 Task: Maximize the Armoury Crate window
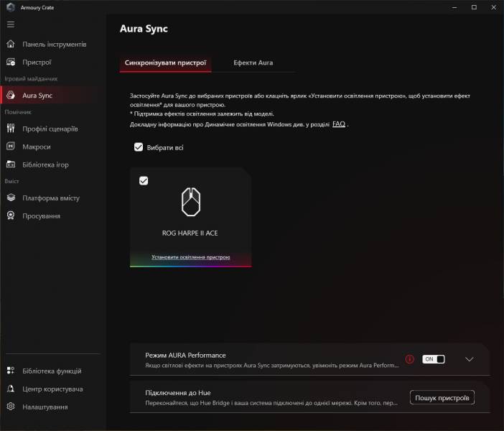(474, 7)
